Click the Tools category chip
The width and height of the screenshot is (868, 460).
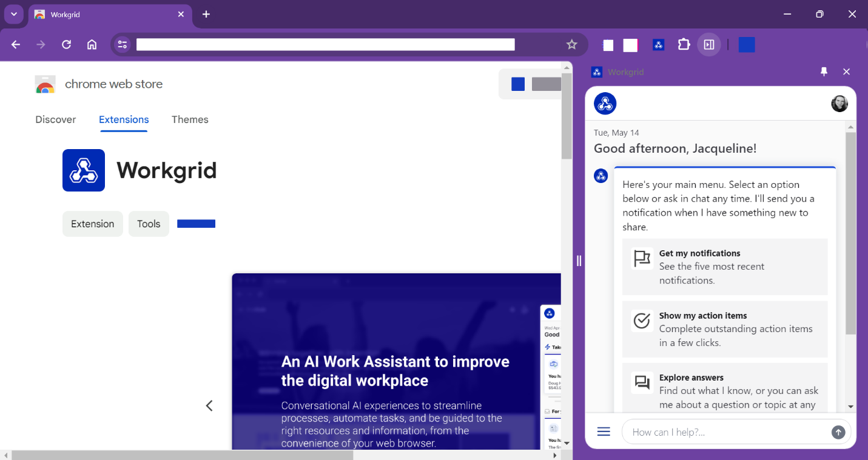tap(149, 224)
